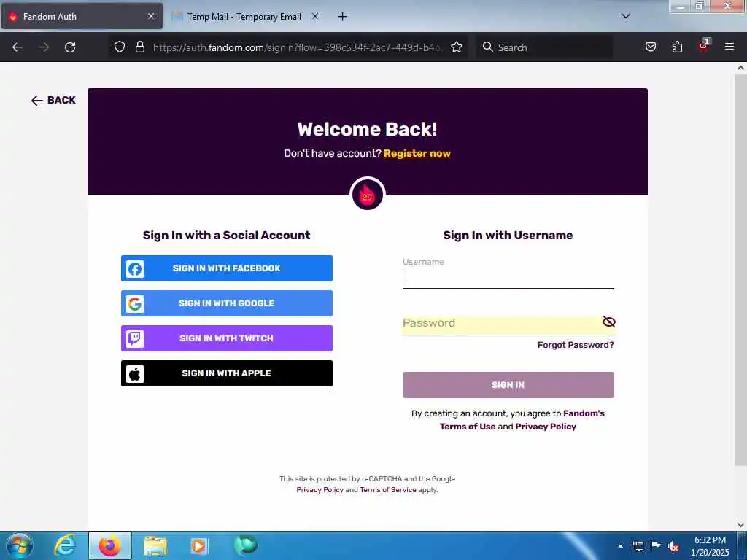
Task: Click Sign In with Google button
Action: [x=227, y=303]
